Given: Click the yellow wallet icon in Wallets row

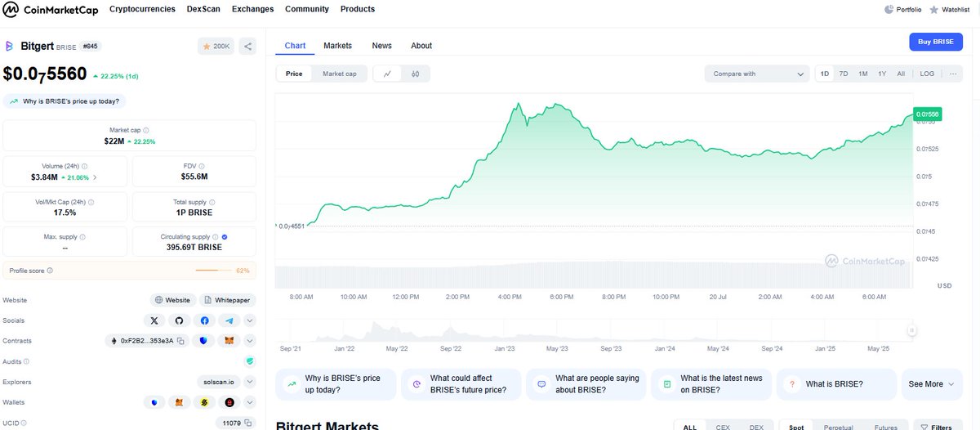Looking at the screenshot, I should (204, 402).
